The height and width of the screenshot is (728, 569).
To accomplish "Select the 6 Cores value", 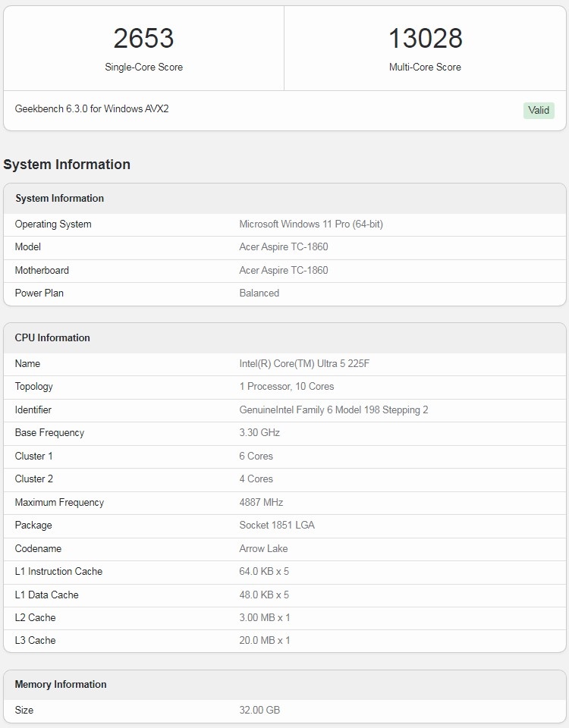I will point(256,456).
